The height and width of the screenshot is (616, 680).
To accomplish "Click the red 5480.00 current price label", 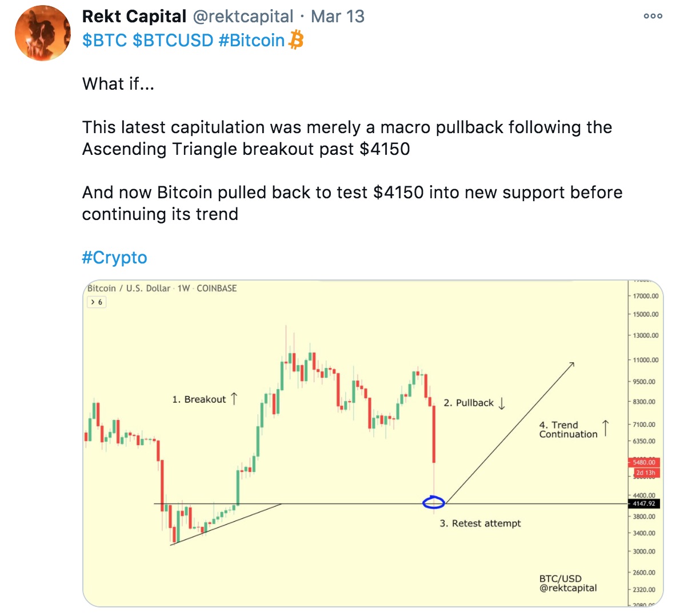I will (643, 462).
